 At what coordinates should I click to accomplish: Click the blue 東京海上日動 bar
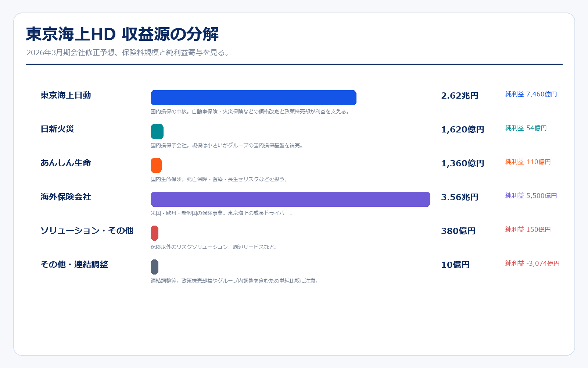click(x=254, y=98)
